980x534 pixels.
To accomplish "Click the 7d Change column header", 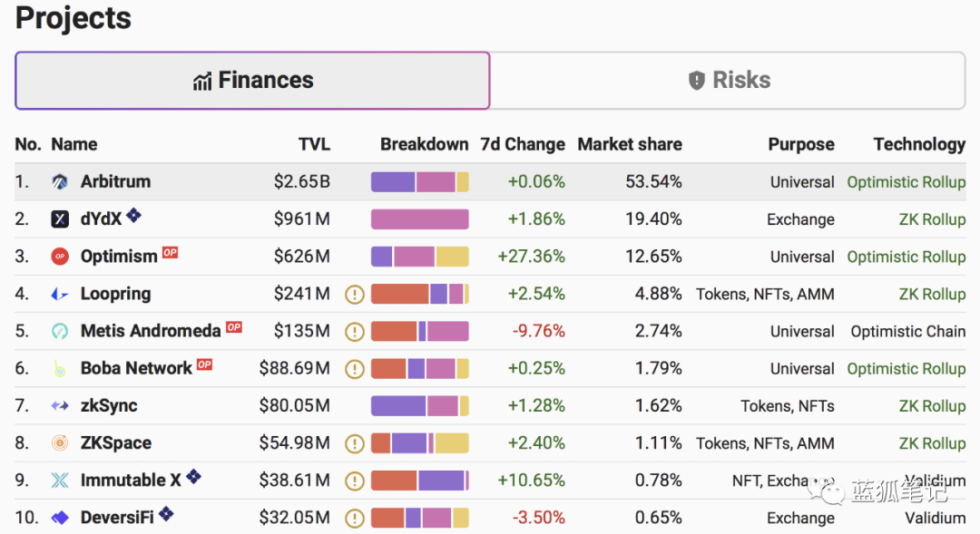I will [523, 144].
